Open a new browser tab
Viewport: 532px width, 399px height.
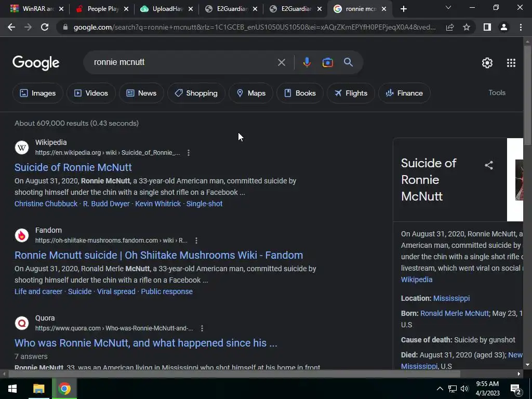[x=403, y=9]
